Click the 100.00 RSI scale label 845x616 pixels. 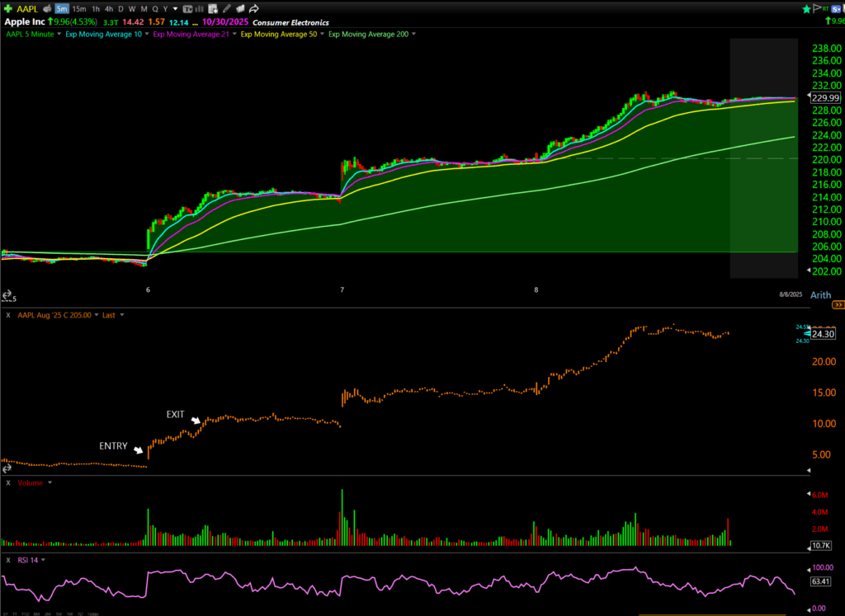(x=822, y=567)
